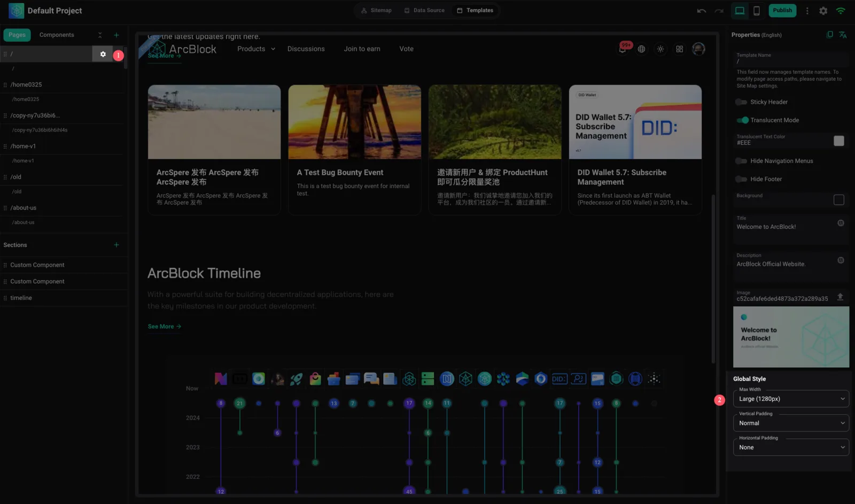Open the translate properties icon
The height and width of the screenshot is (504, 855).
(843, 35)
